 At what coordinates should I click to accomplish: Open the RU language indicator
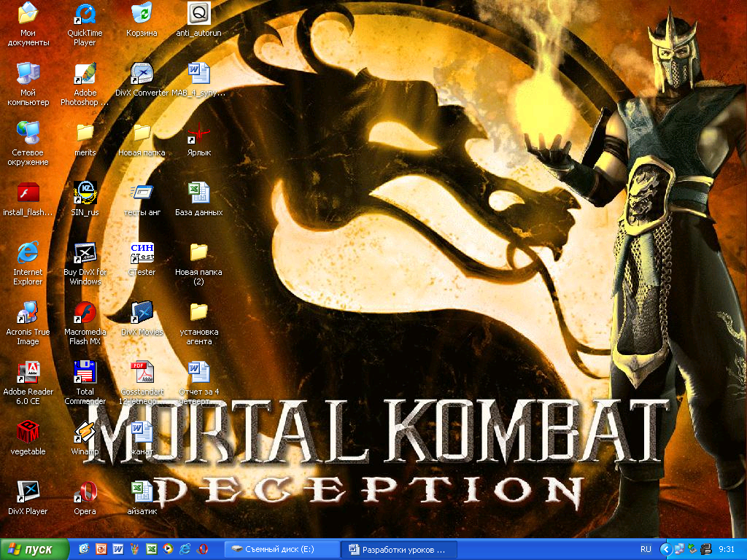646,549
